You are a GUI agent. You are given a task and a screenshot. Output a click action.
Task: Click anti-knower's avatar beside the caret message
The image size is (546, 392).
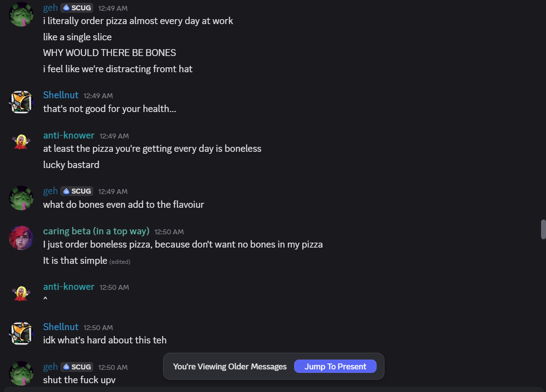pyautogui.click(x=21, y=293)
